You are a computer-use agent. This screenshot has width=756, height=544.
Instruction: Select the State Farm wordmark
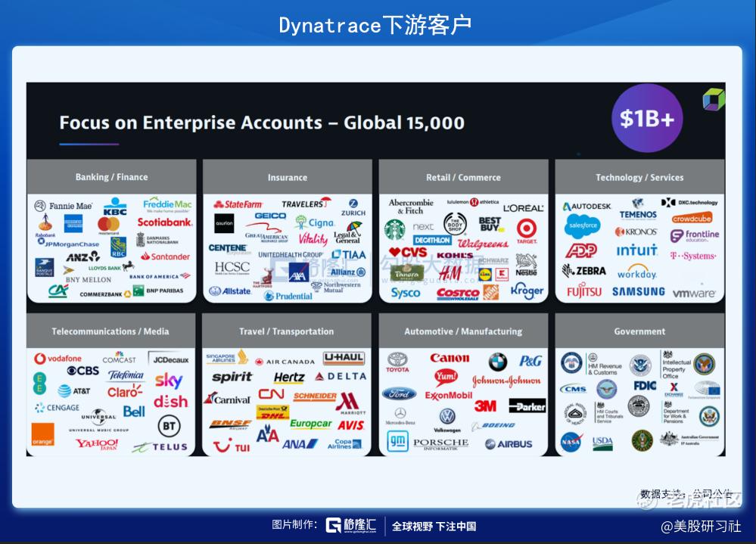pos(238,204)
